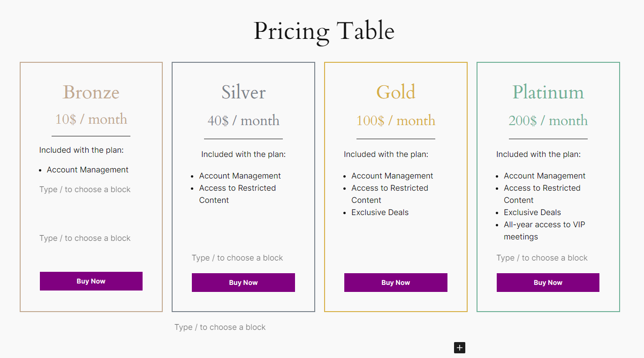The image size is (644, 358).
Task: Click empty block placeholder below the pricing columns
Action: 220,327
